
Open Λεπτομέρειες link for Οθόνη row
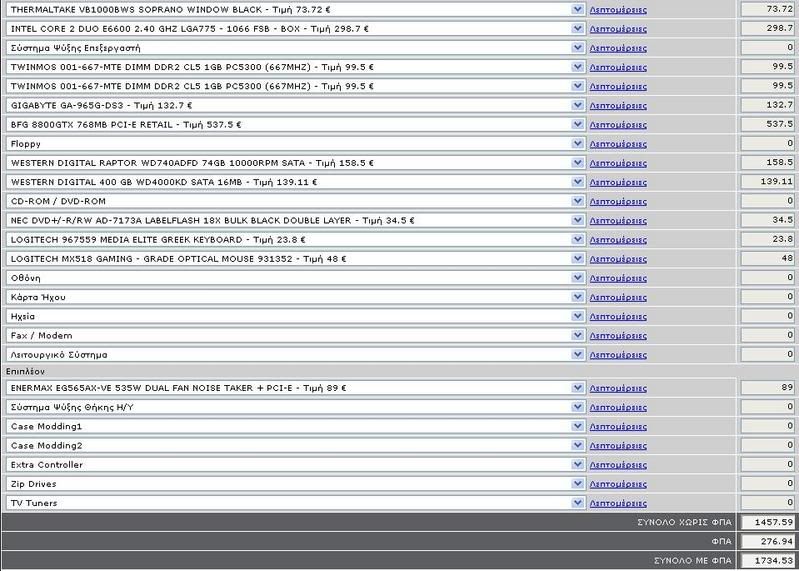pyautogui.click(x=618, y=278)
